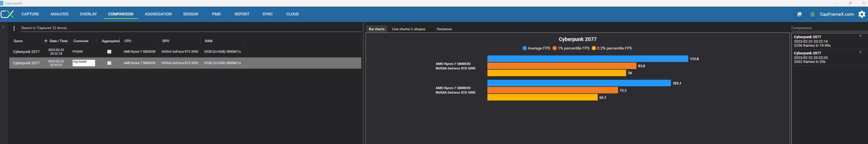Click NVIDIA GeForce RTX 3090 in selected row
The image size is (868, 144).
[x=180, y=63]
